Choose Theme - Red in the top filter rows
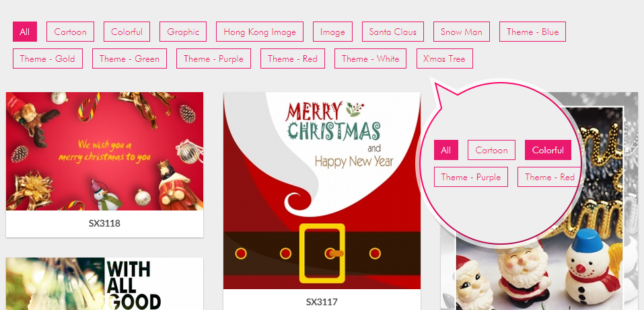This screenshot has width=644, height=310. click(x=293, y=59)
